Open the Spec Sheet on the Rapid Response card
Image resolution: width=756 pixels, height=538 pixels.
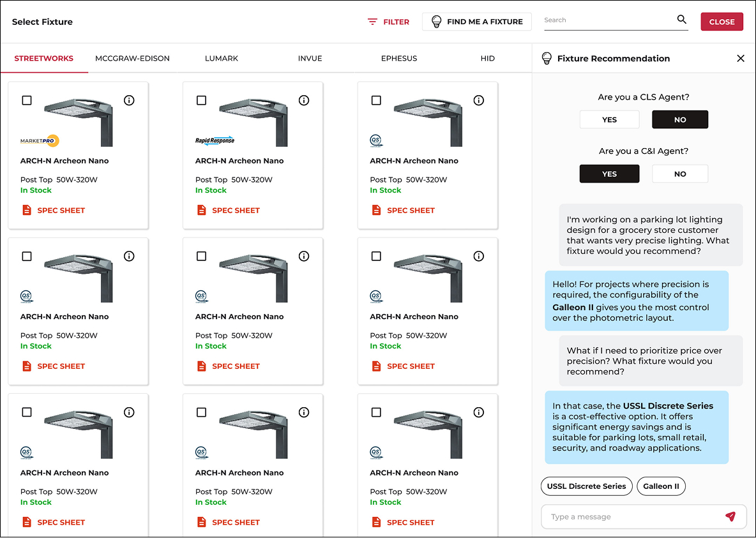(x=229, y=210)
